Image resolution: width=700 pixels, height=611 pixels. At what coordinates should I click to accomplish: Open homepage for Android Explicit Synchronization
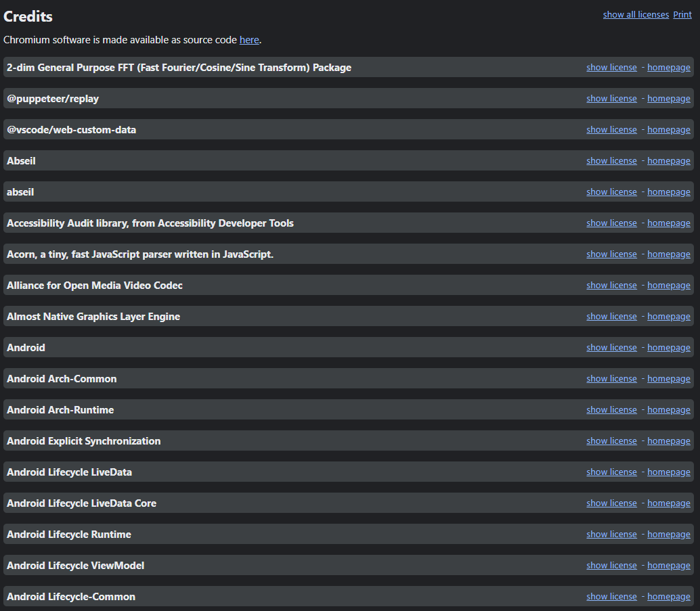[x=669, y=441]
